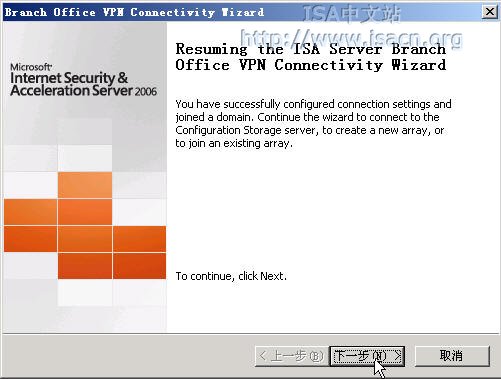
Task: Close the wizard with the X button
Action: pos(490,12)
